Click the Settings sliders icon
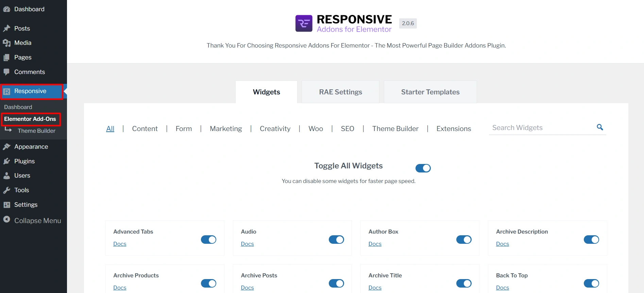 click(x=6, y=205)
